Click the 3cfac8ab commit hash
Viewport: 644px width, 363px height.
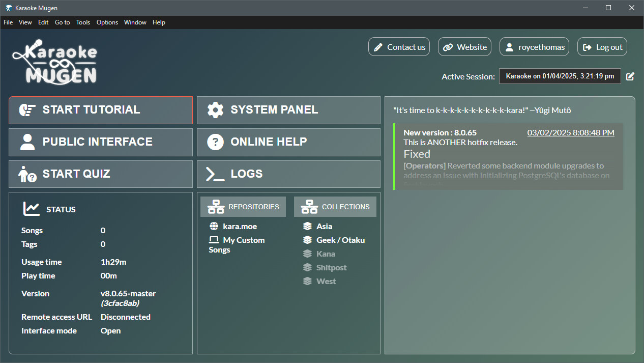[x=120, y=303]
